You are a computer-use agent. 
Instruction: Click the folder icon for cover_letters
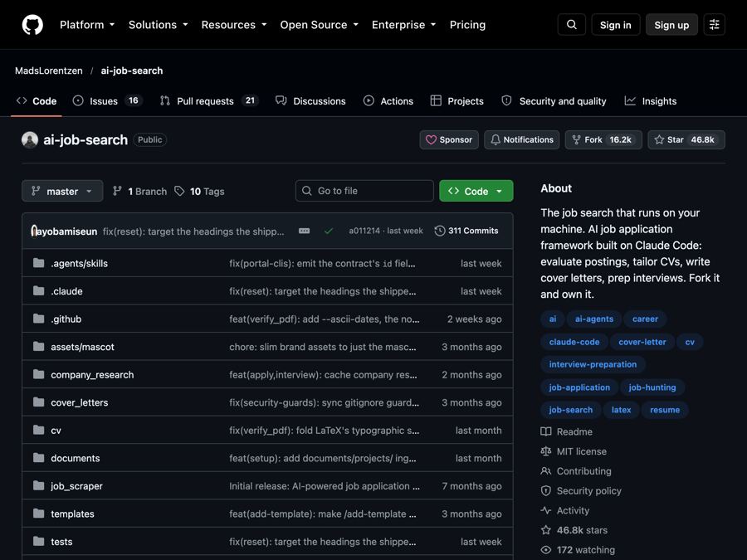tap(38, 402)
